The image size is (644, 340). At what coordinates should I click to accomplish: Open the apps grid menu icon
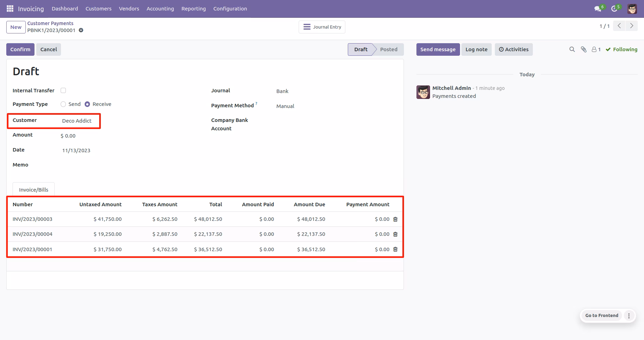pyautogui.click(x=10, y=8)
